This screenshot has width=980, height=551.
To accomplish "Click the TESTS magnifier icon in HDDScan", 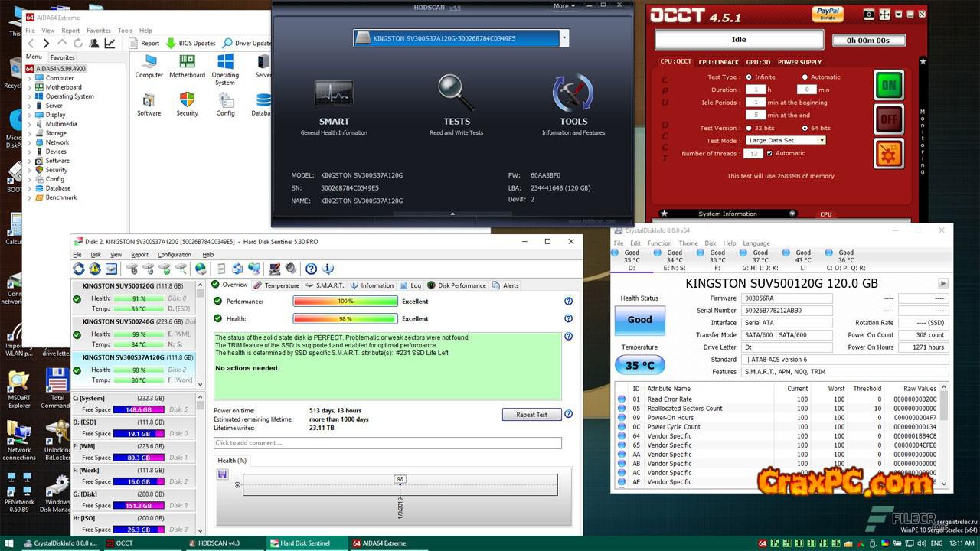I will (456, 94).
